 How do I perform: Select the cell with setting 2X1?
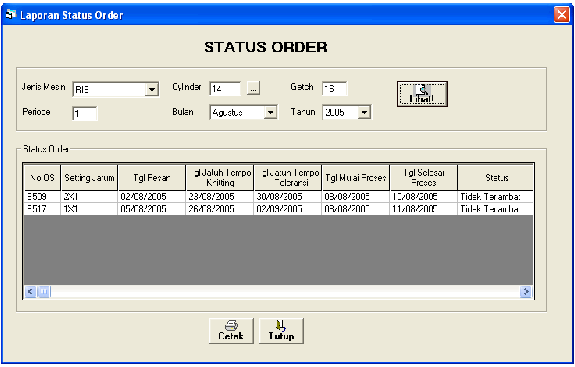tap(89, 197)
